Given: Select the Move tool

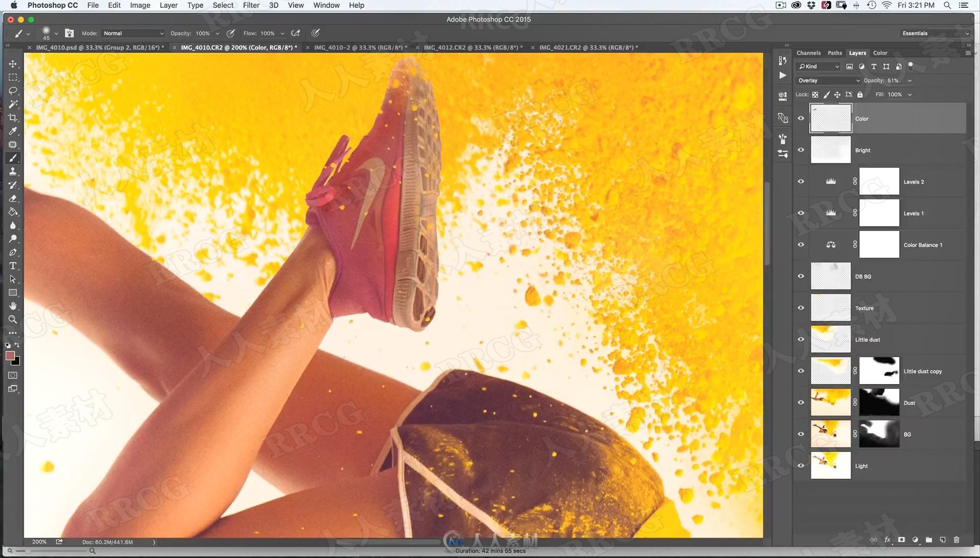Looking at the screenshot, I should point(13,64).
